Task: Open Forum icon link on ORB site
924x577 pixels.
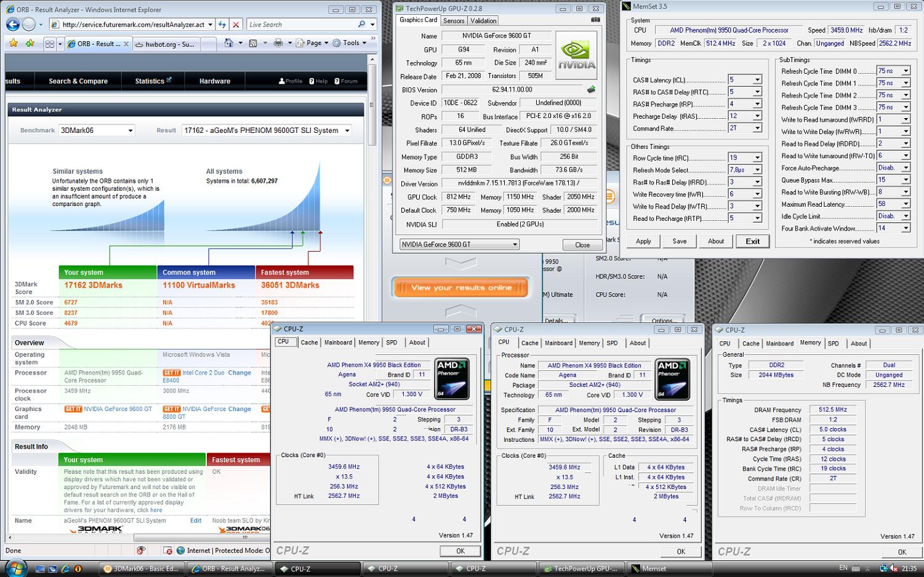Action: 346,81
